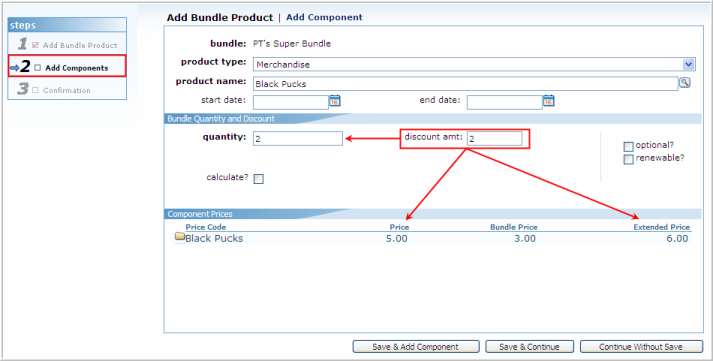Click the 3.00 bundle price value
The height and width of the screenshot is (361, 713).
click(x=525, y=238)
